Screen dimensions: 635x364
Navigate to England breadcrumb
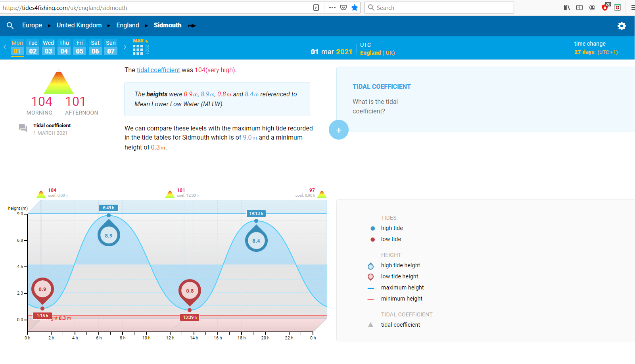(128, 25)
